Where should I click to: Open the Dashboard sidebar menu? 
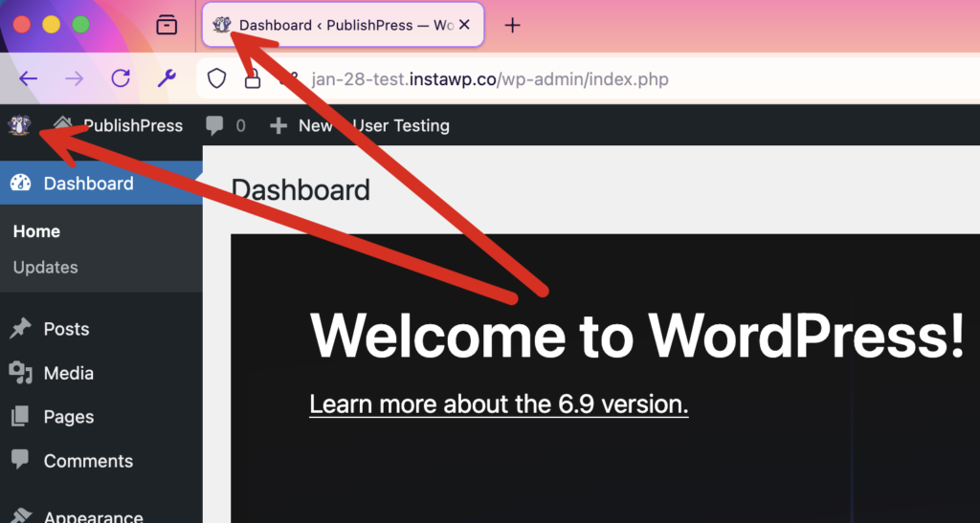click(x=101, y=183)
